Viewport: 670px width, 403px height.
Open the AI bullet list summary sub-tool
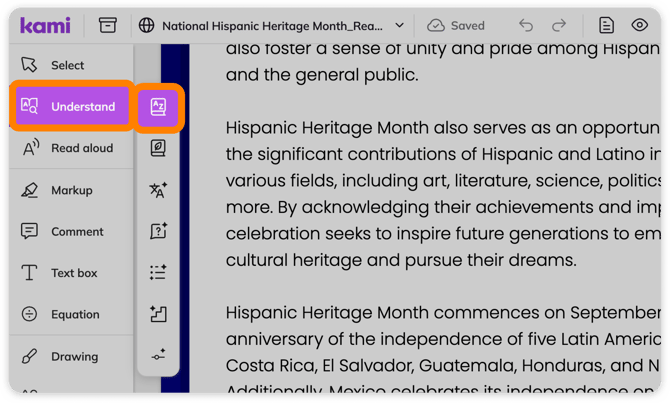[158, 273]
